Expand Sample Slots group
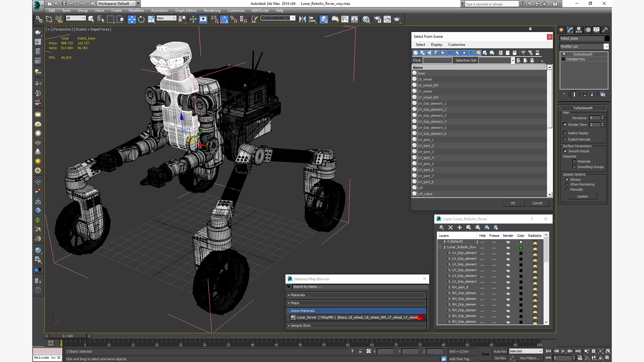The image size is (644, 362). tap(289, 326)
